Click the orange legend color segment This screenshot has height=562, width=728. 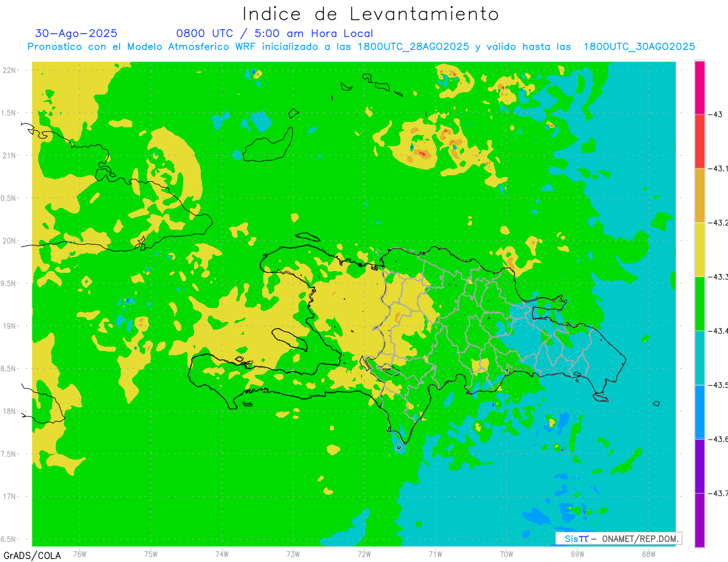699,195
